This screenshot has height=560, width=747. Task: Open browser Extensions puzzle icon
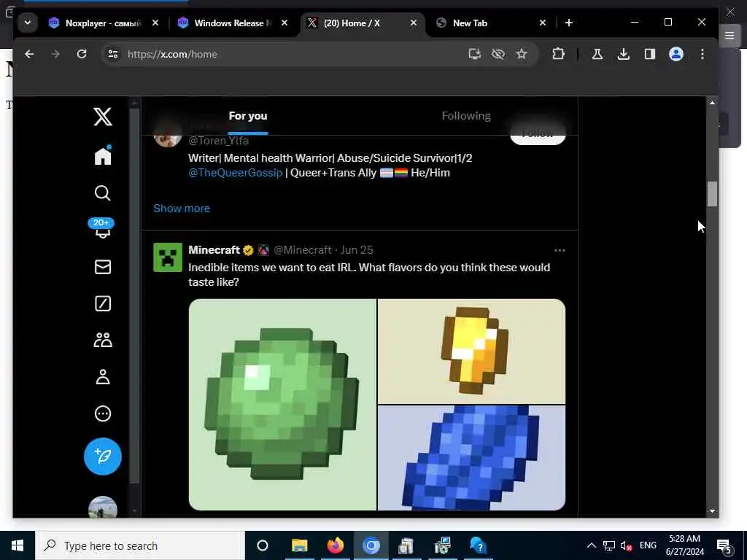[558, 54]
